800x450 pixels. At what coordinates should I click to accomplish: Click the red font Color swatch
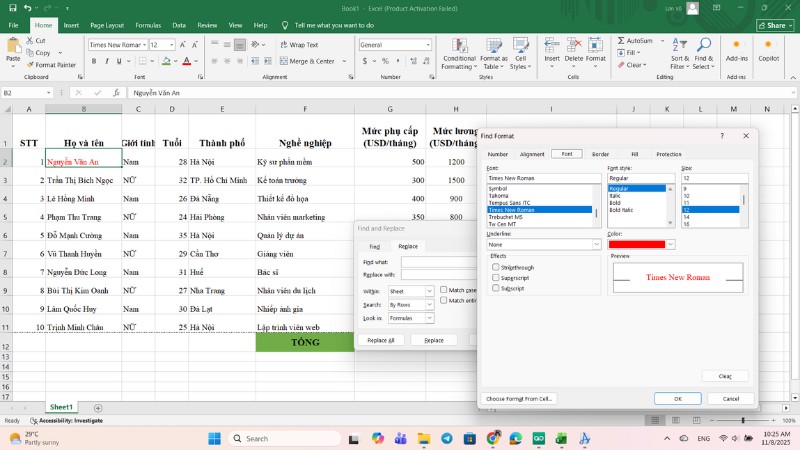[x=637, y=244]
